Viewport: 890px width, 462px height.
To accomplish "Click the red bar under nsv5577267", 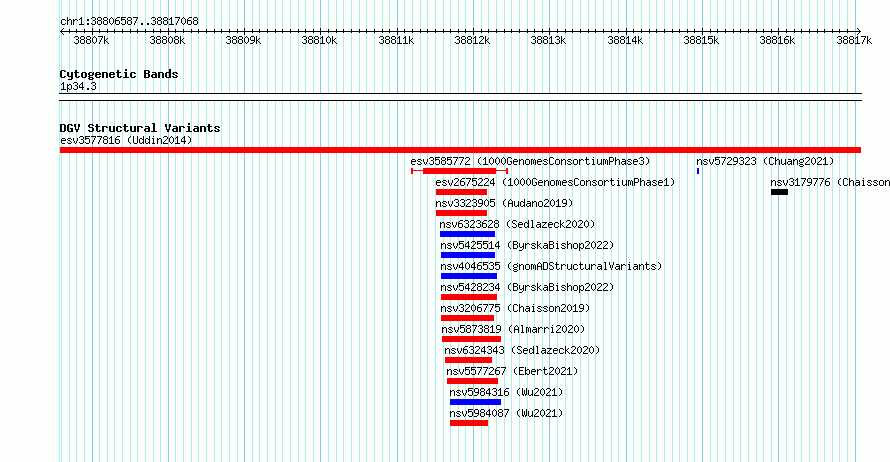I will [472, 381].
